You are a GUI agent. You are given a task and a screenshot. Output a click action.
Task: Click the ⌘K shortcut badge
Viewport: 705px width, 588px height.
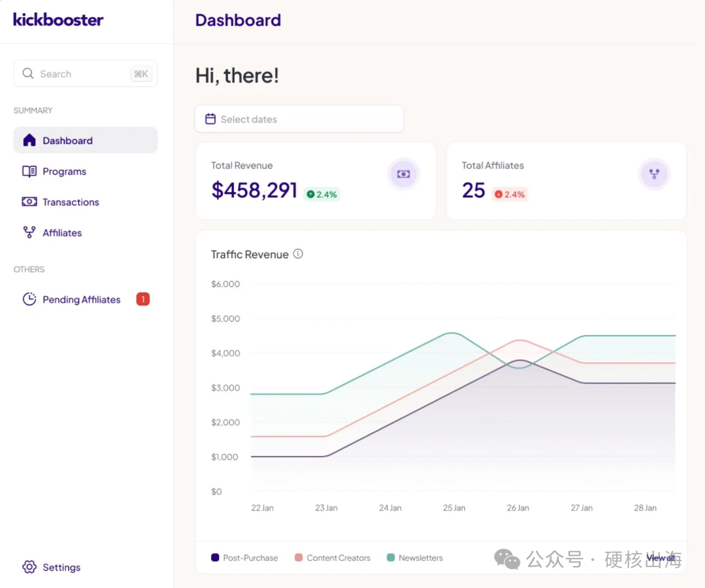[141, 74]
